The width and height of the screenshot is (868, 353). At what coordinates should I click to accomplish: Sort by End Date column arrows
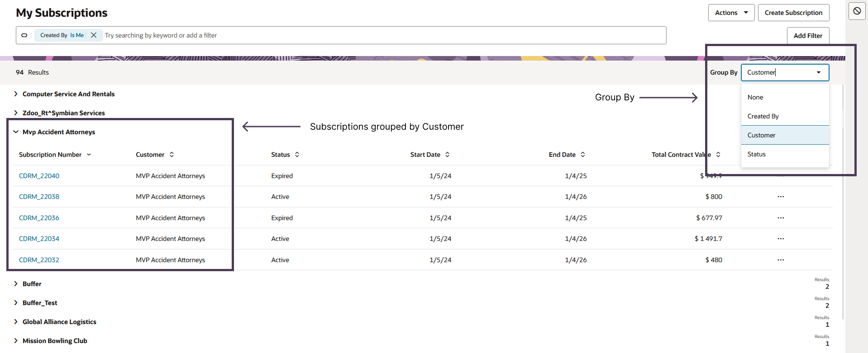point(583,155)
